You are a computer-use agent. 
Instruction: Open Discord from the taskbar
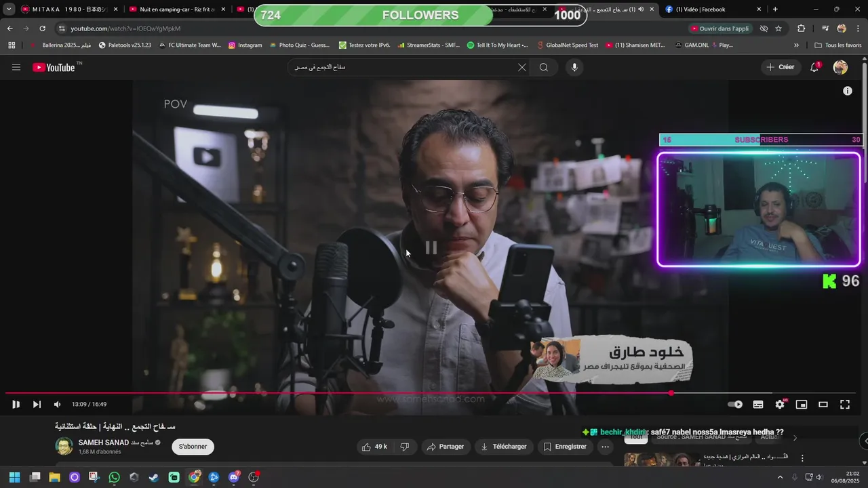click(x=234, y=477)
